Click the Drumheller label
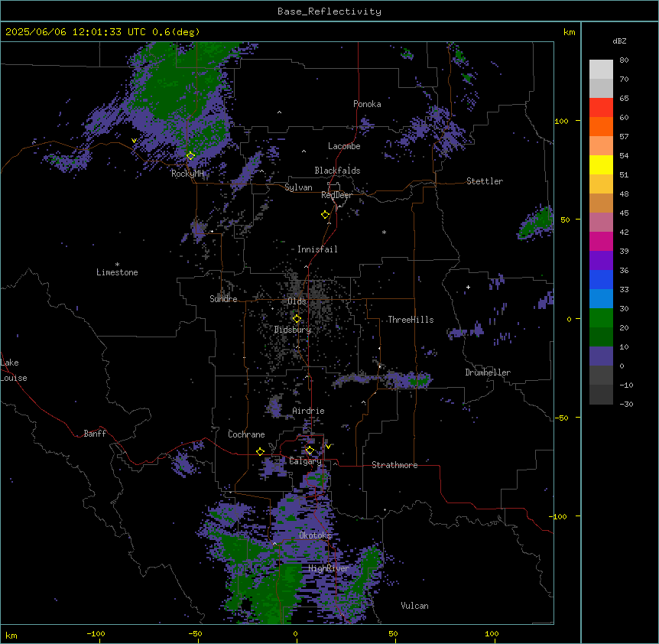 (488, 372)
